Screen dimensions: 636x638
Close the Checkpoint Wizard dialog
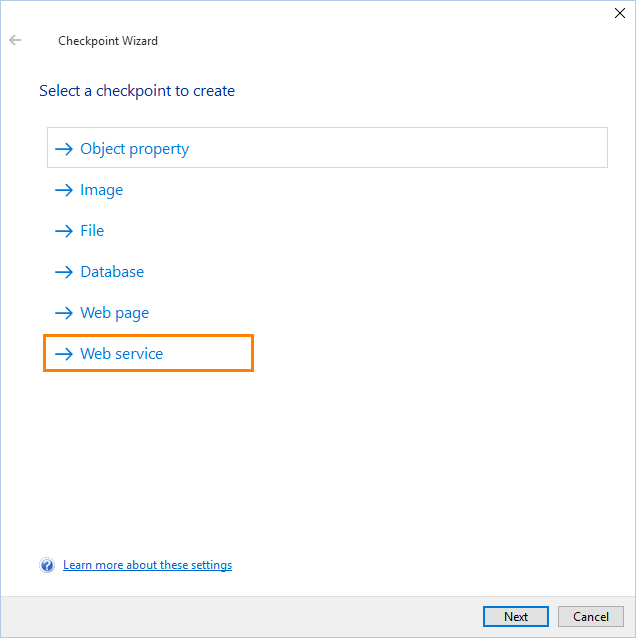[x=619, y=13]
